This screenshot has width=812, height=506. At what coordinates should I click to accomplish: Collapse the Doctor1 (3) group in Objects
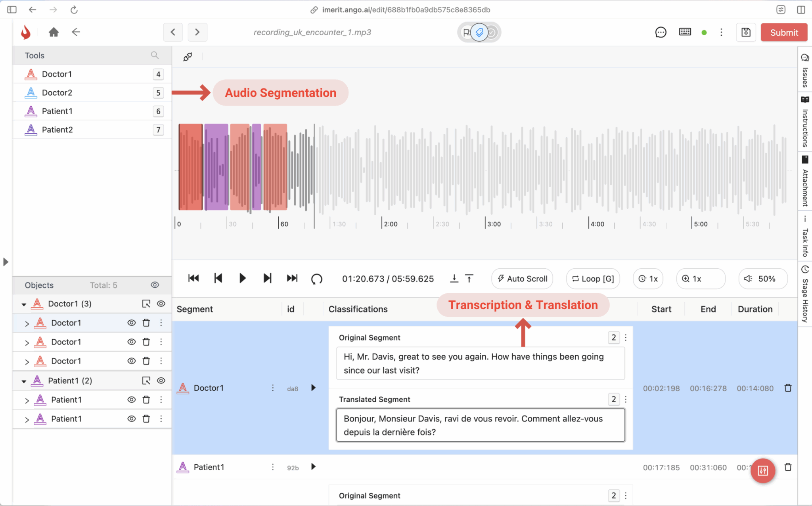[24, 304]
